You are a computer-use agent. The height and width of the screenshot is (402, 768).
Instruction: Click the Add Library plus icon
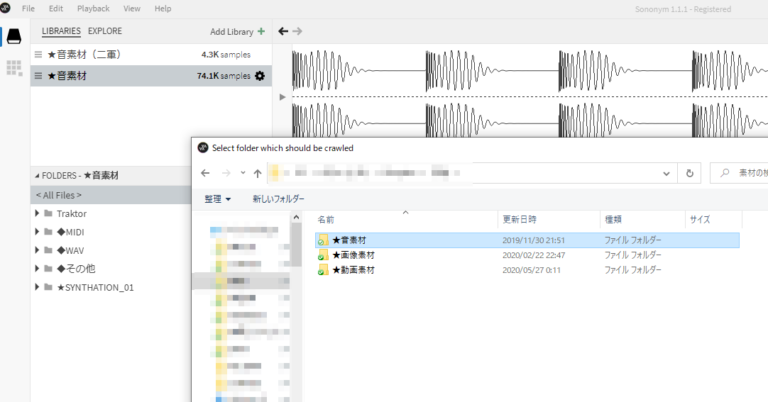pos(261,31)
